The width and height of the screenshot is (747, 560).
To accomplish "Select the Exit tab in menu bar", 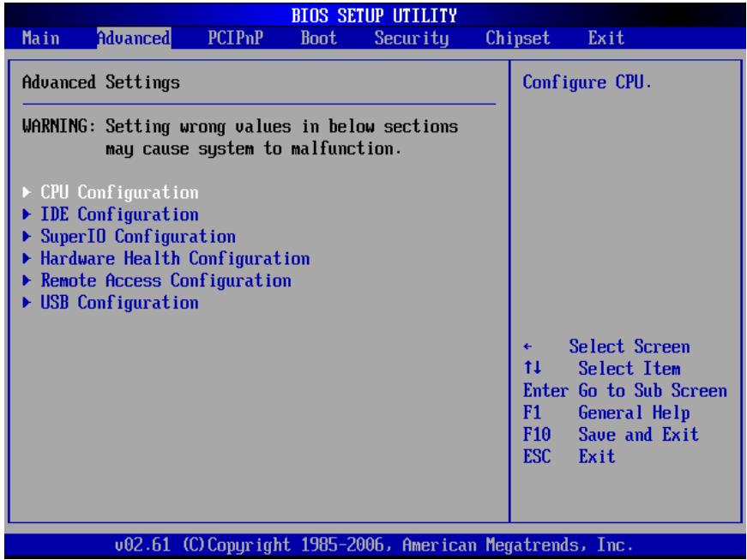I will (606, 38).
